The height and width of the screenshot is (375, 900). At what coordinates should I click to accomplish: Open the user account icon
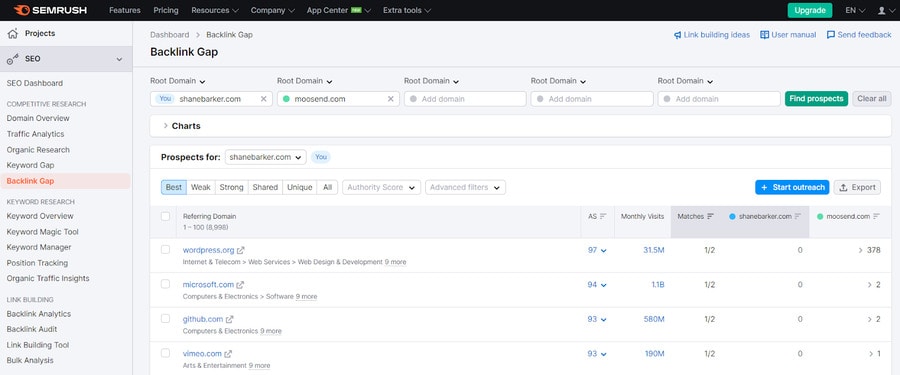[882, 10]
